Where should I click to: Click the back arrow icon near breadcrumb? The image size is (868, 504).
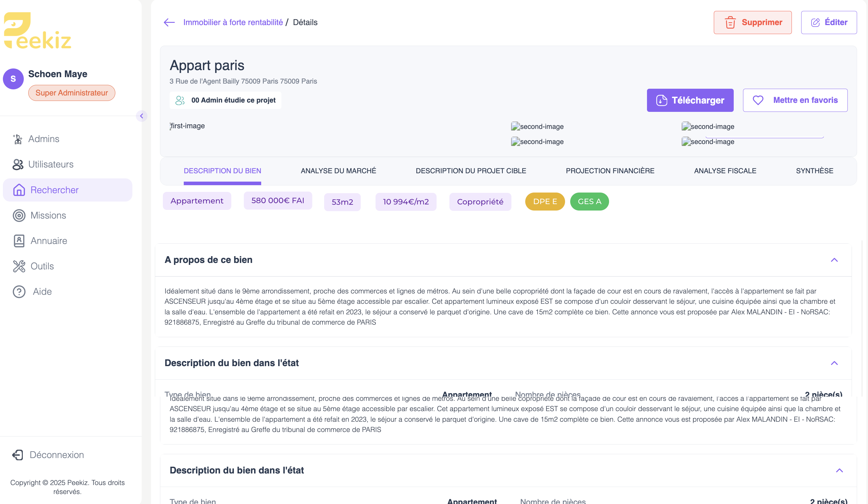(169, 22)
